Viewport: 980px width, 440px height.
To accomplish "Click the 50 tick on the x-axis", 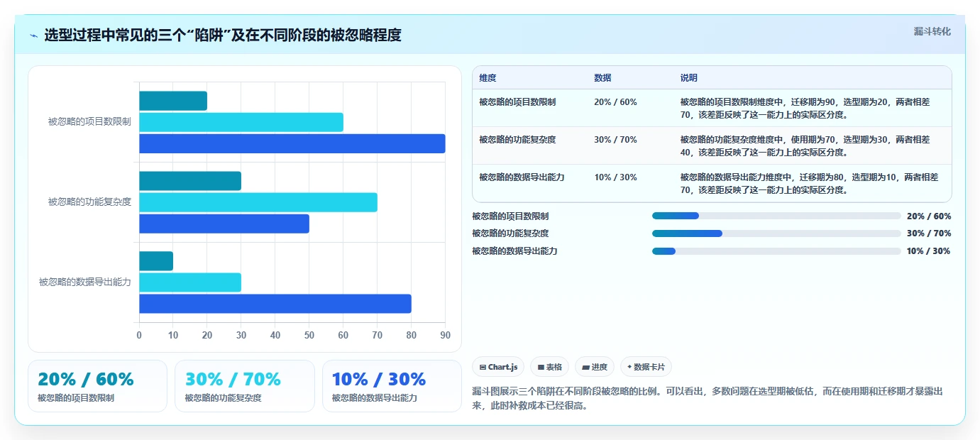I will [309, 335].
